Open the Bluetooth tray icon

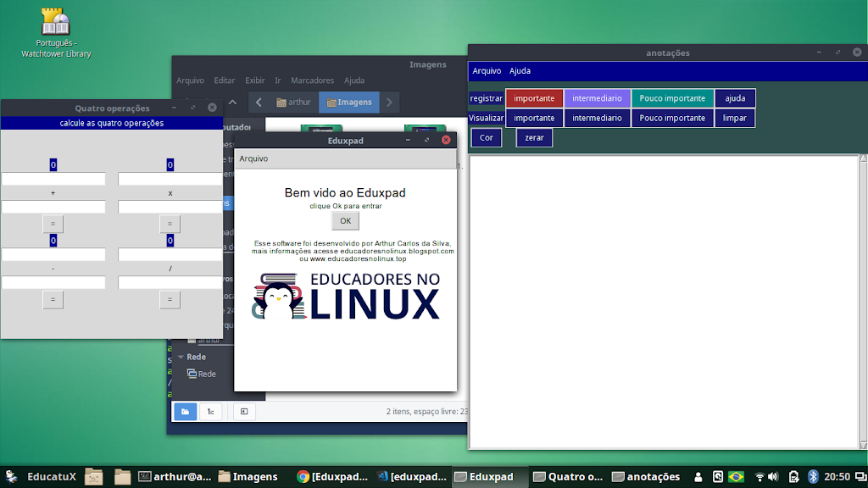coord(813,476)
